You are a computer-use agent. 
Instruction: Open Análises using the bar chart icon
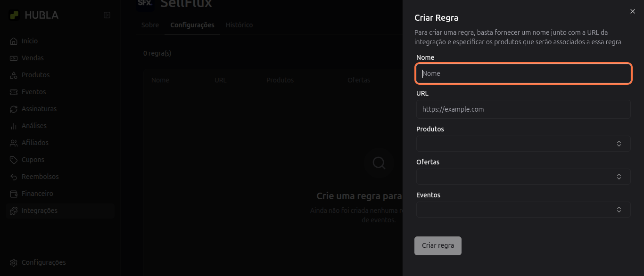click(14, 126)
